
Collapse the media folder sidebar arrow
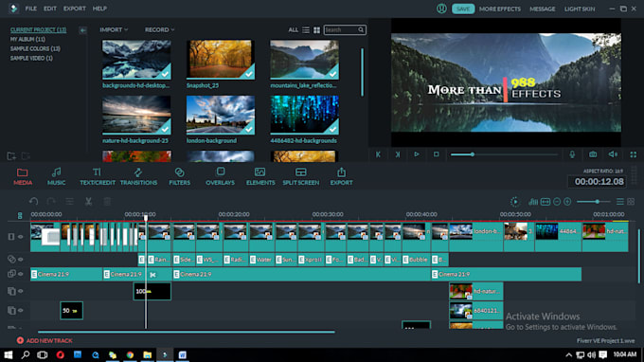click(x=83, y=30)
